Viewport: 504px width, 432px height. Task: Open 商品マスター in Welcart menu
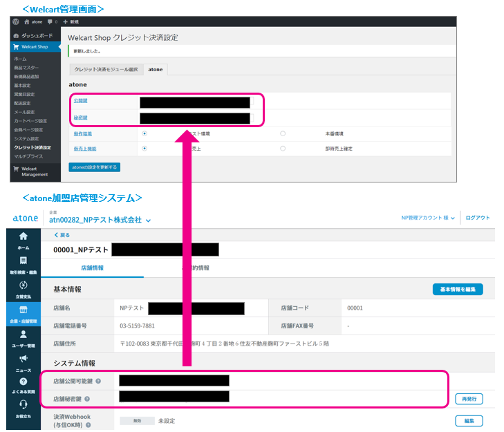click(26, 68)
